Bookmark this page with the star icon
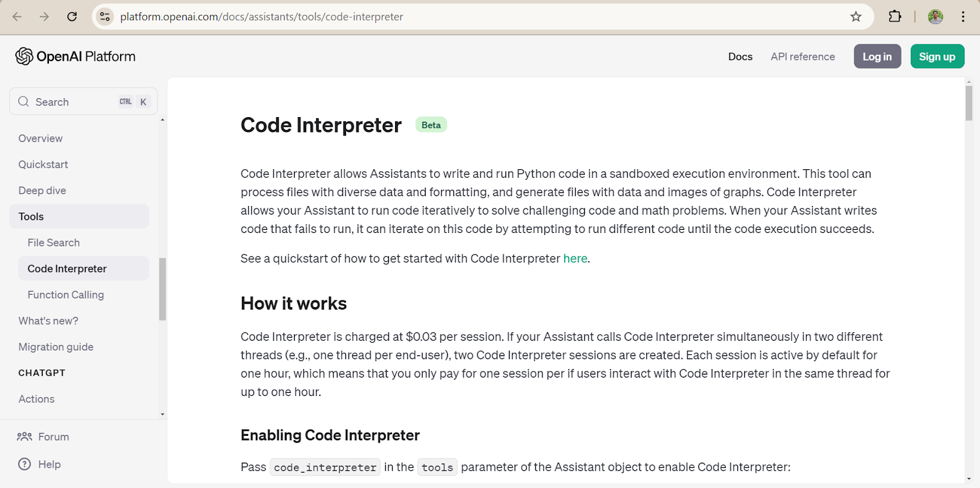The width and height of the screenshot is (980, 488). 856,17
